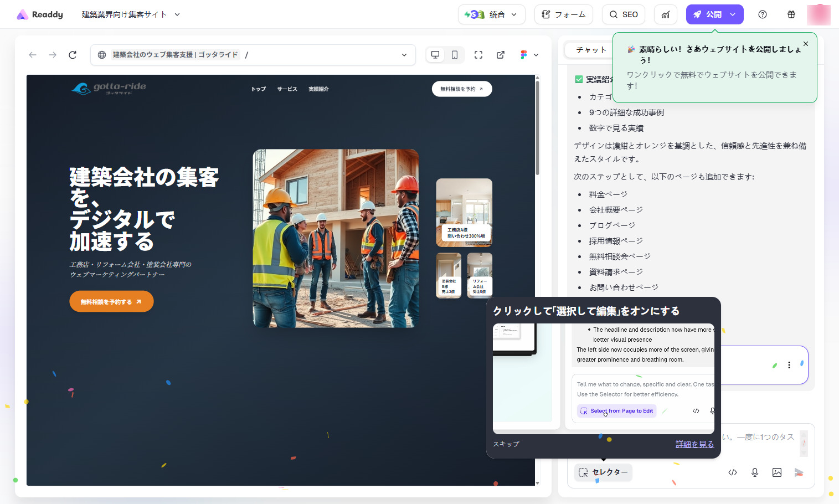839x504 pixels.
Task: Open the Figma export dropdown
Action: pos(529,55)
